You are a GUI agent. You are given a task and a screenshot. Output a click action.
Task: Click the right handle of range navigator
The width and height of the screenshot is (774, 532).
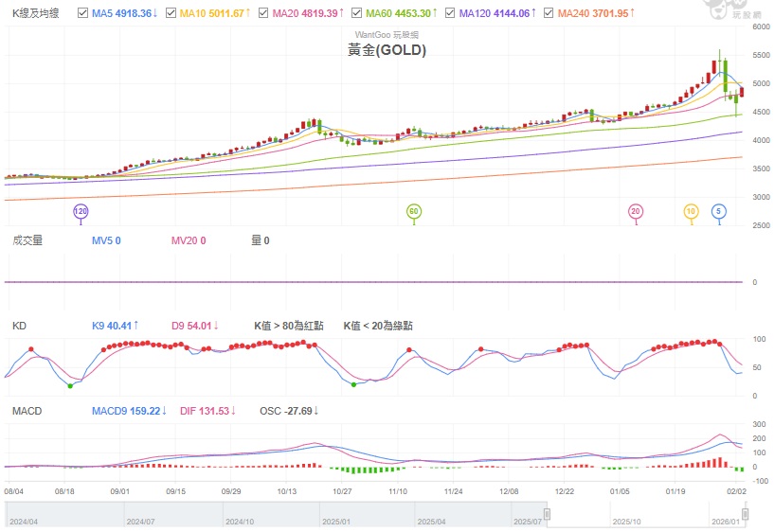tap(745, 515)
